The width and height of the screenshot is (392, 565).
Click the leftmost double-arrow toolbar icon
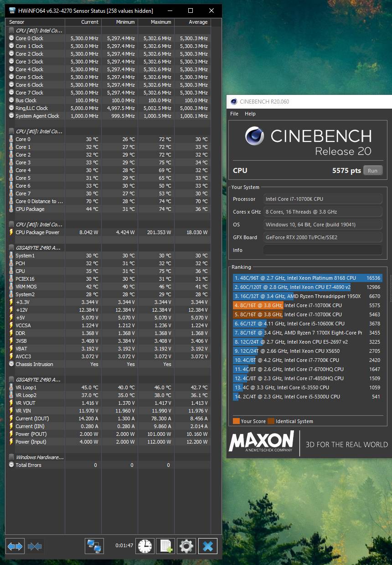tap(15, 546)
